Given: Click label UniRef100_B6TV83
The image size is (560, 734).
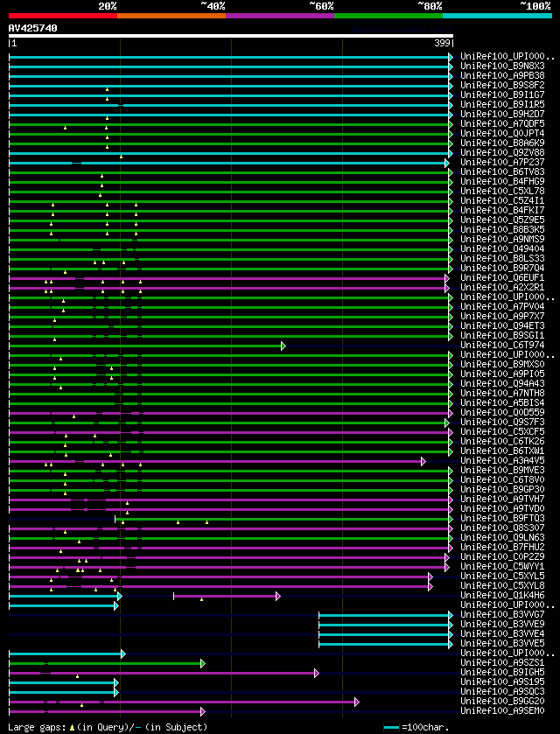Looking at the screenshot, I should (502, 171).
